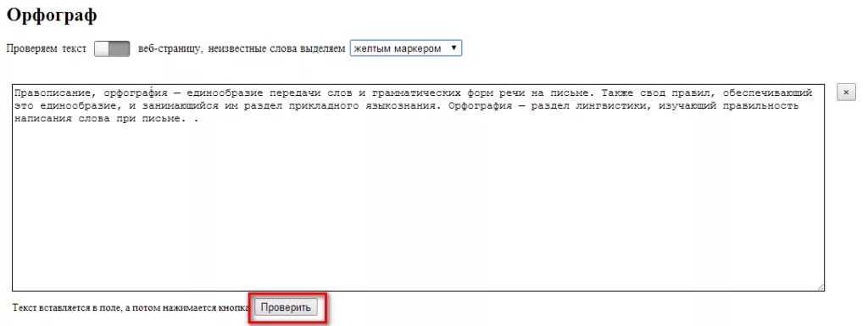Click the label 'неизвестные слова выделяем'
868x326 pixels.
click(277, 48)
